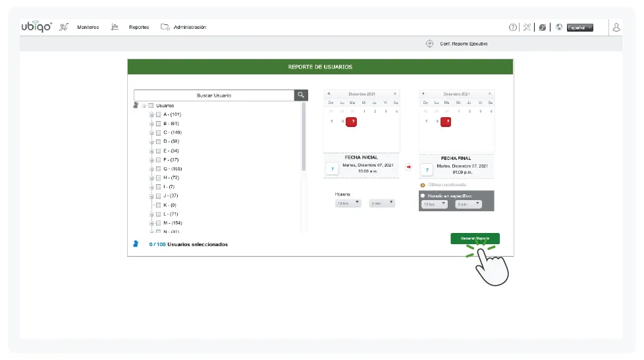Click the ubiqo logo

pos(37,27)
